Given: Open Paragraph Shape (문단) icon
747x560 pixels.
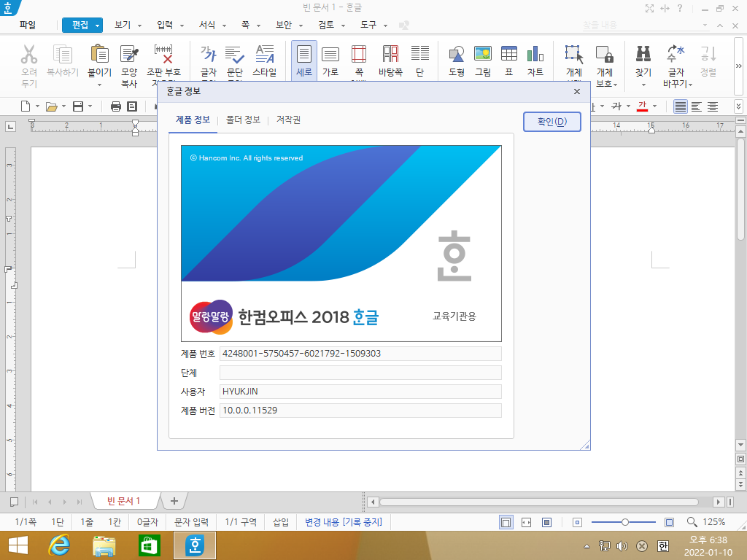Looking at the screenshot, I should click(x=234, y=54).
